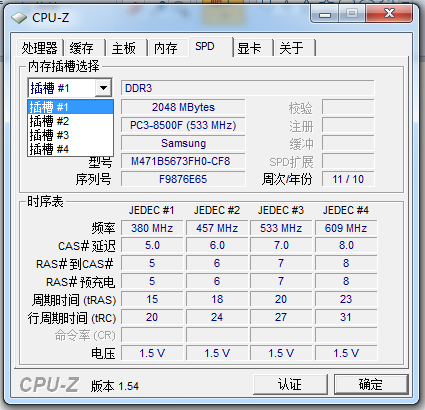This screenshot has width=425, height=410.
Task: Click the CAS# latency value 5.0
Action: click(x=152, y=245)
